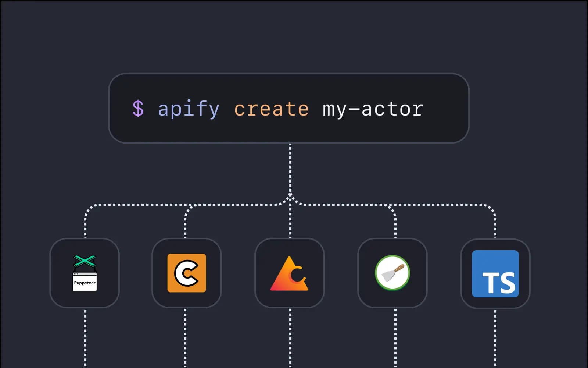Choose the Playwright triangle logo
Viewport: 588px width, 368px height.
(x=290, y=273)
